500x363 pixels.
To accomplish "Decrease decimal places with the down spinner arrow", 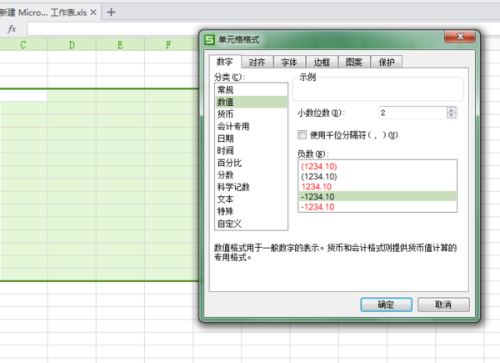I will [x=451, y=115].
